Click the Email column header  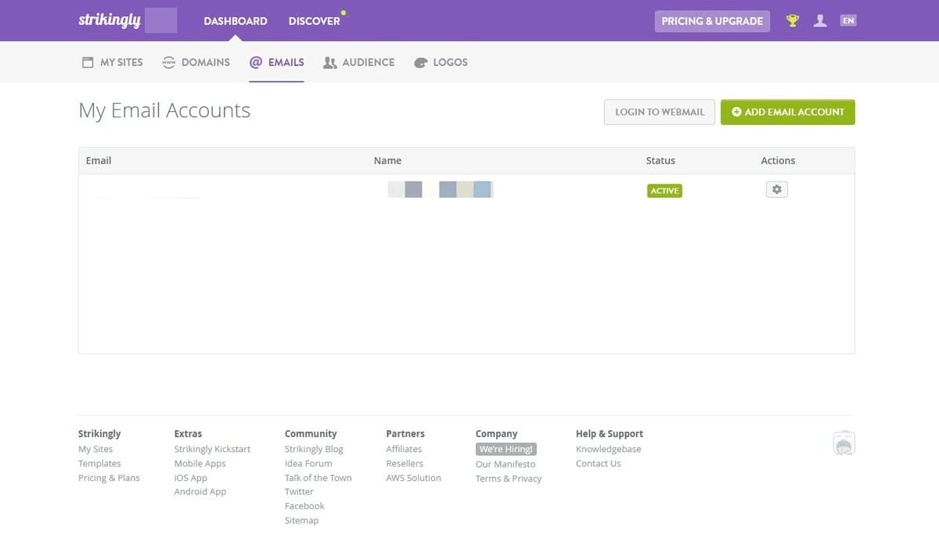99,160
